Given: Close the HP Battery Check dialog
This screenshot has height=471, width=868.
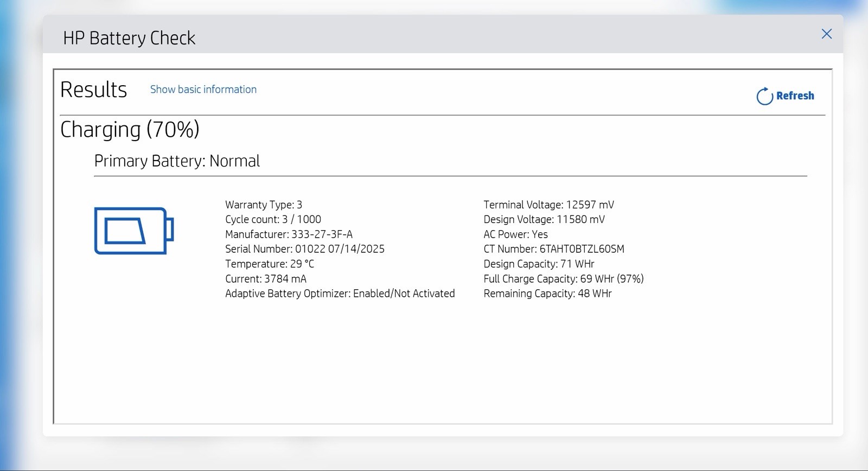Looking at the screenshot, I should pyautogui.click(x=826, y=34).
